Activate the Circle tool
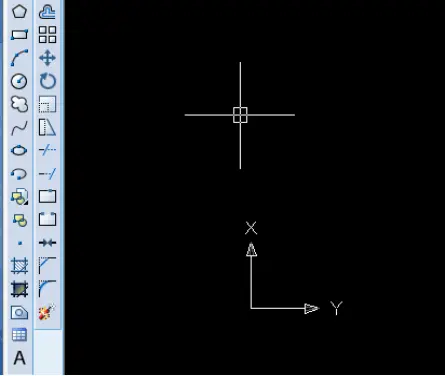445x376 pixels. (19, 81)
